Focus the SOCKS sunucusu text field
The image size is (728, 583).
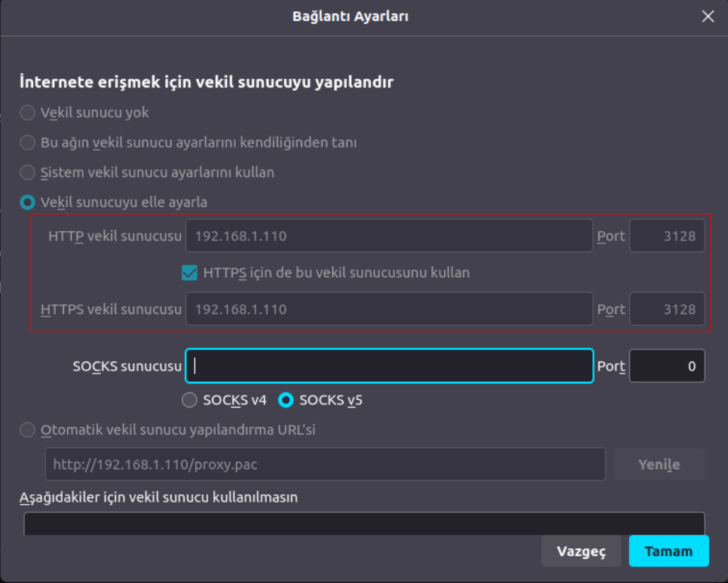tap(389, 366)
